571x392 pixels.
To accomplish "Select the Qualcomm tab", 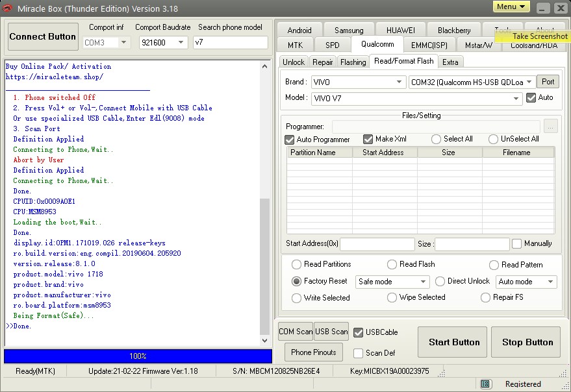I will coord(377,44).
